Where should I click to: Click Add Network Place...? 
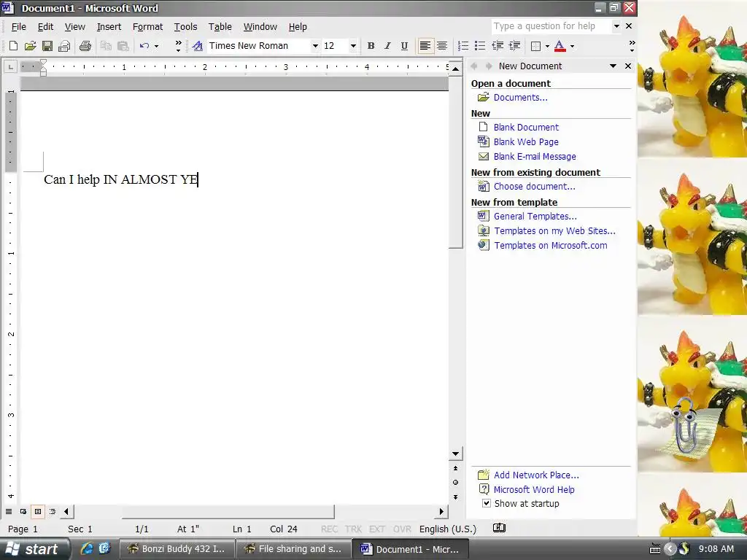point(536,475)
